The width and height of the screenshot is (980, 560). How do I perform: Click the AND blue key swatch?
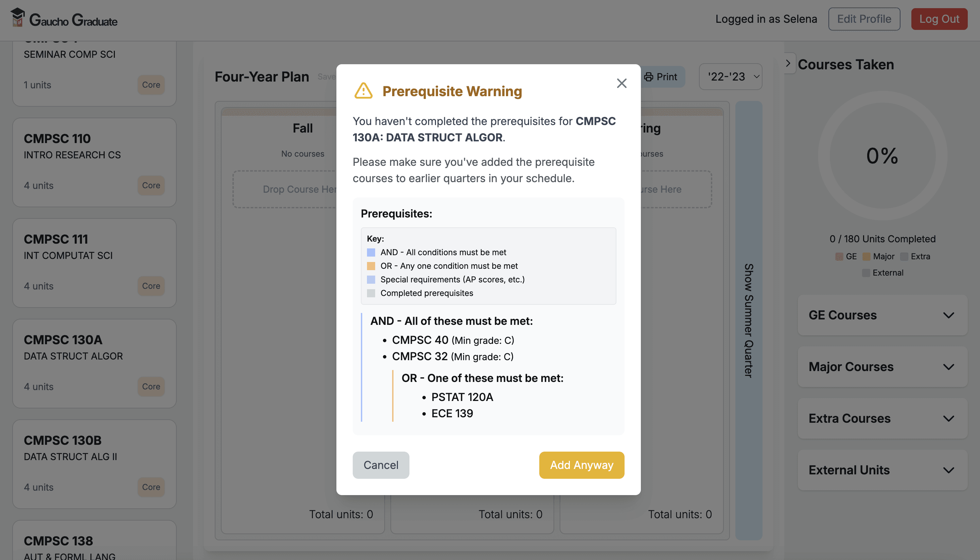tap(371, 252)
